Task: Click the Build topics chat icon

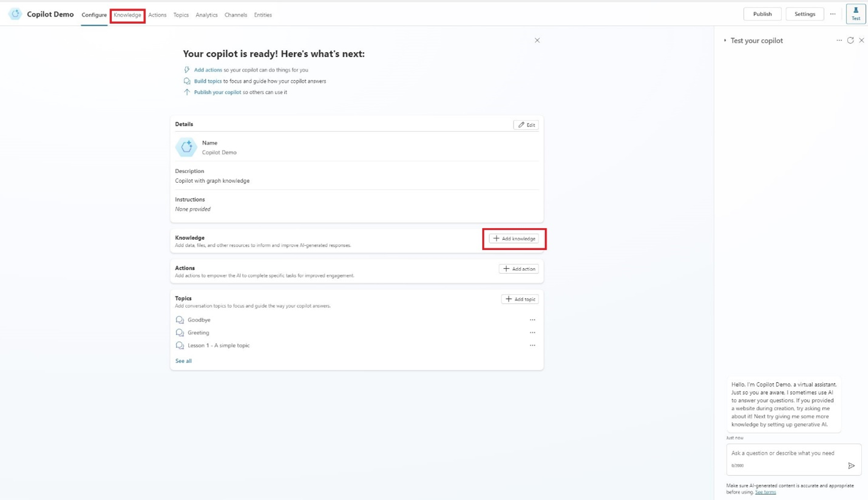Action: point(187,81)
